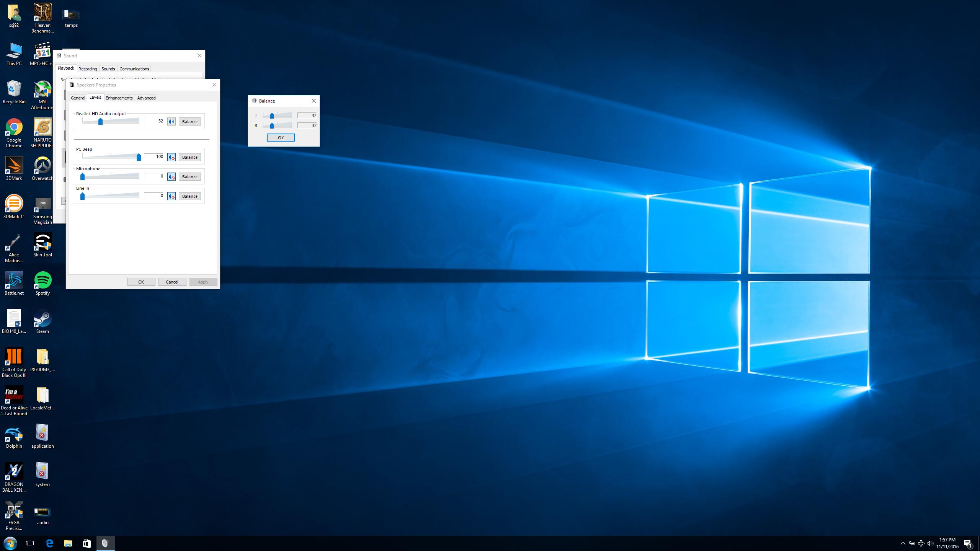The height and width of the screenshot is (551, 980).
Task: Open the Advanced tab
Action: (146, 98)
